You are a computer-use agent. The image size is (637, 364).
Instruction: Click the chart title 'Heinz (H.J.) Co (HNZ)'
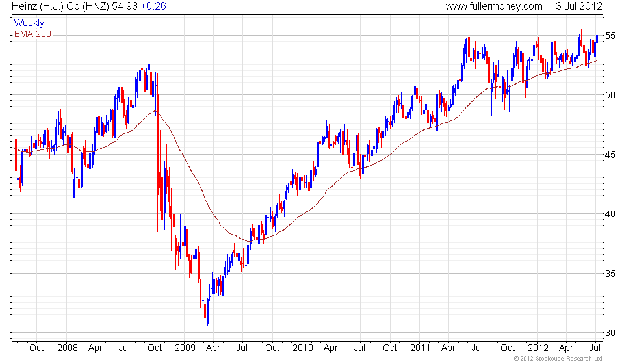60,6
